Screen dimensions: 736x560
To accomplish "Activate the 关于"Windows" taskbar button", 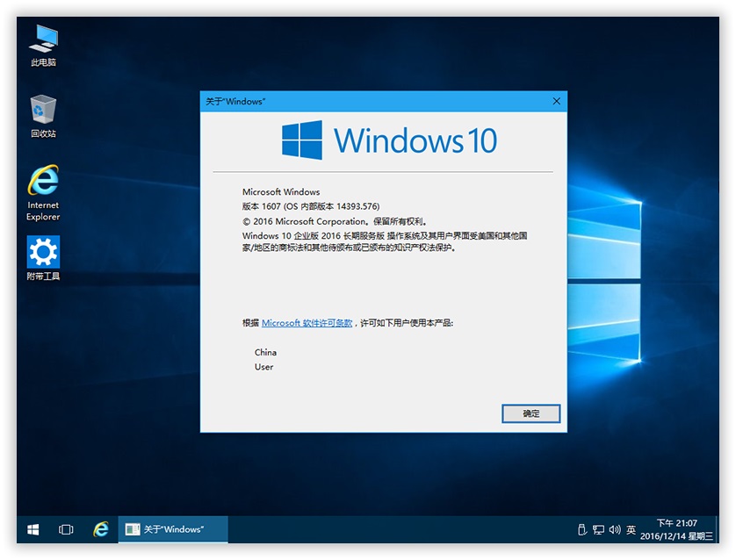I will (173, 529).
